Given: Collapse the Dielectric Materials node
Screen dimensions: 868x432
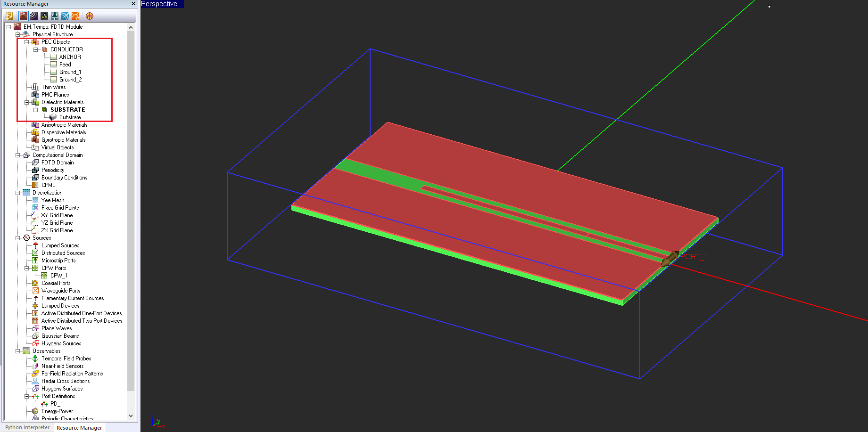Looking at the screenshot, I should 27,102.
